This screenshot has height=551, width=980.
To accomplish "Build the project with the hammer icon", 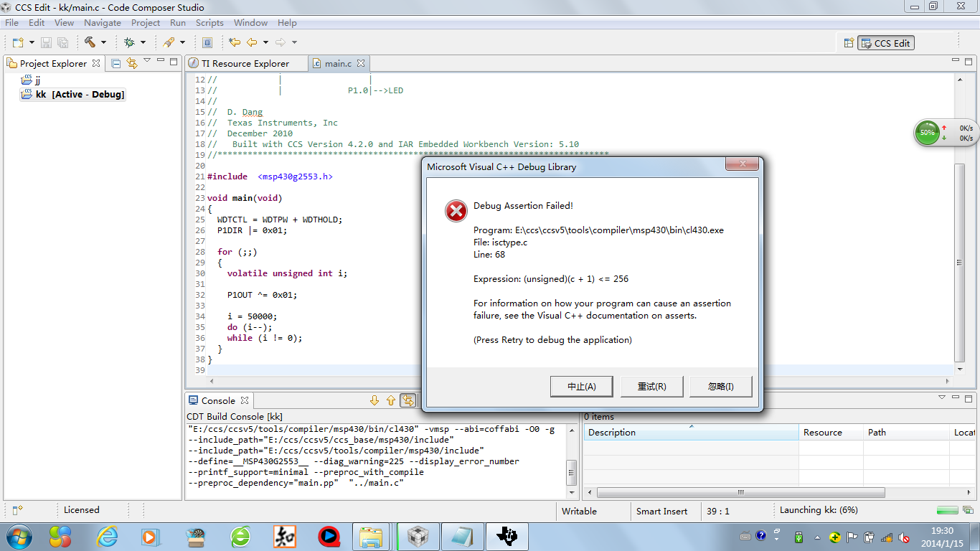I will (x=90, y=42).
